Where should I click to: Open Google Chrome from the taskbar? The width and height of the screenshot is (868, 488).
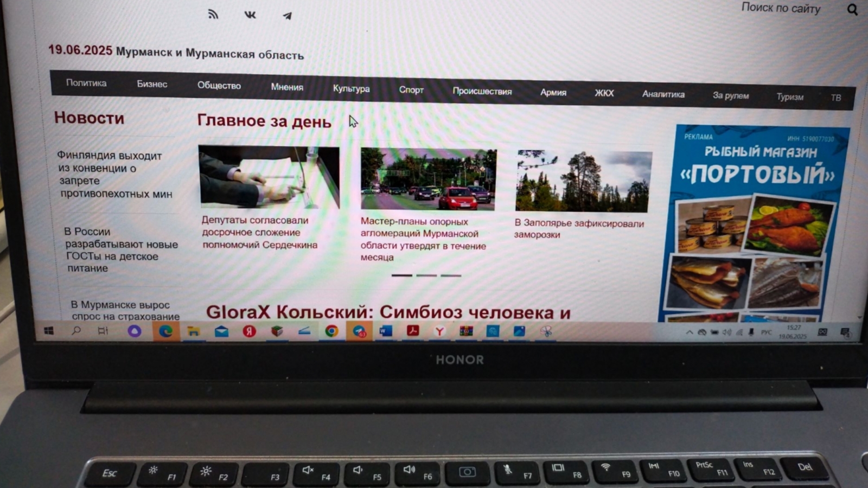[331, 331]
